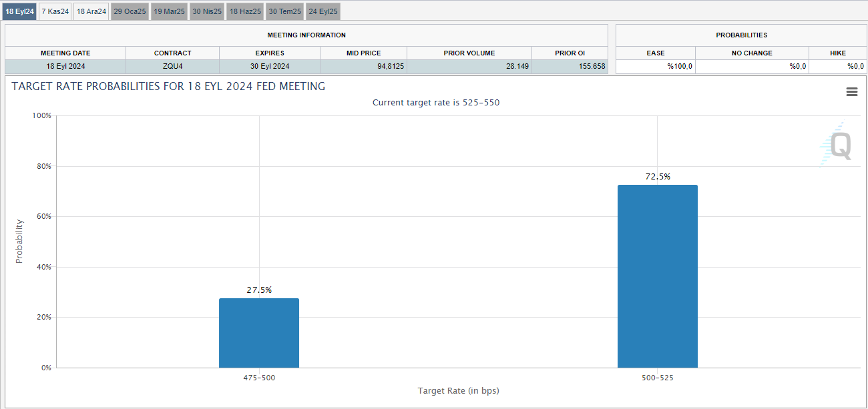Switch to the 19 Mar25 tab
This screenshot has width=868, height=409.
(169, 11)
